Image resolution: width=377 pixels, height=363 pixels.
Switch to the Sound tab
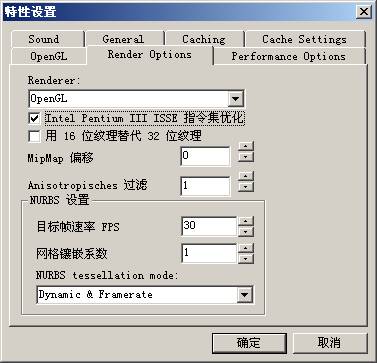[47, 39]
